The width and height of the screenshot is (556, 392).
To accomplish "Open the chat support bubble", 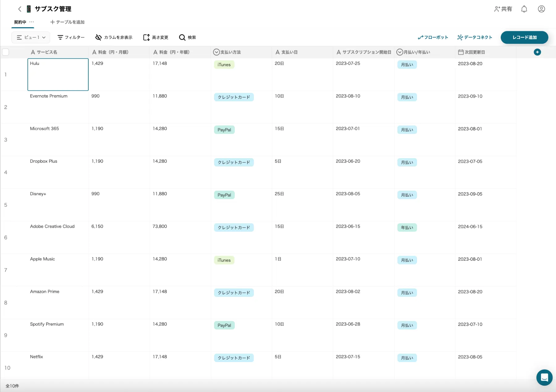I will pyautogui.click(x=544, y=377).
